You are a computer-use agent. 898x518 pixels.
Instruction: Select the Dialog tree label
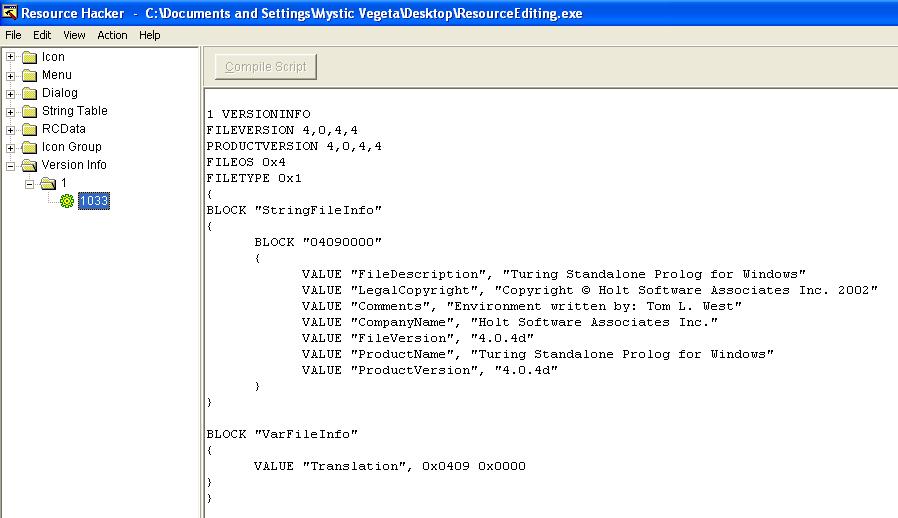(60, 93)
